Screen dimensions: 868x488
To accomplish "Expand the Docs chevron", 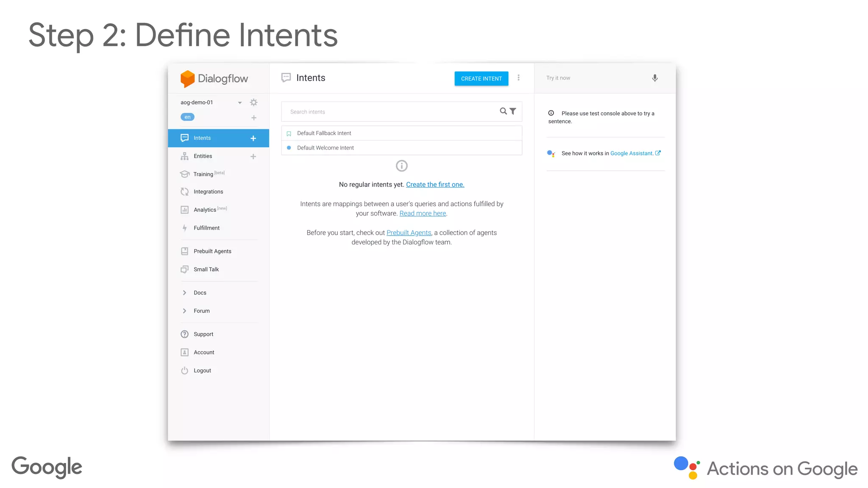I will click(184, 293).
